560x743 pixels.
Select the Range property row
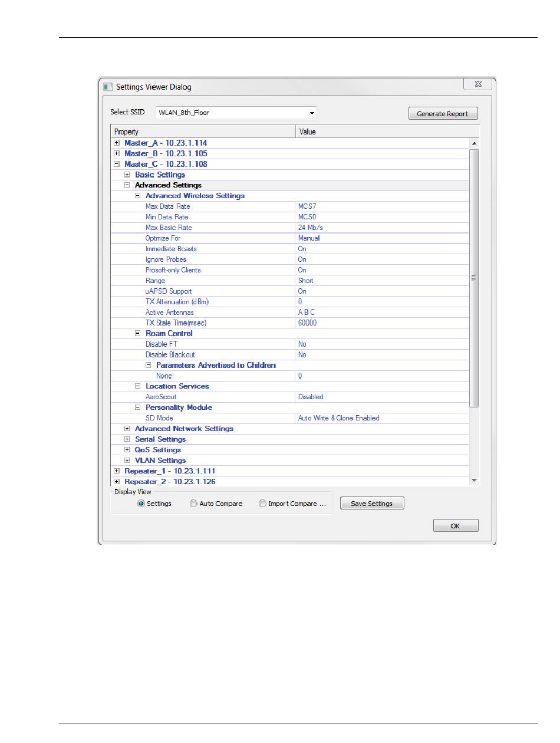[x=290, y=281]
